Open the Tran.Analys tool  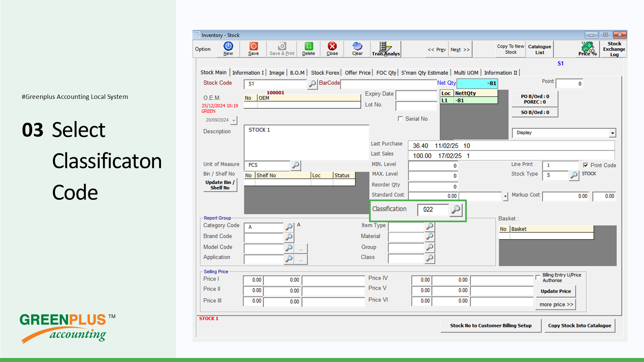(386, 49)
